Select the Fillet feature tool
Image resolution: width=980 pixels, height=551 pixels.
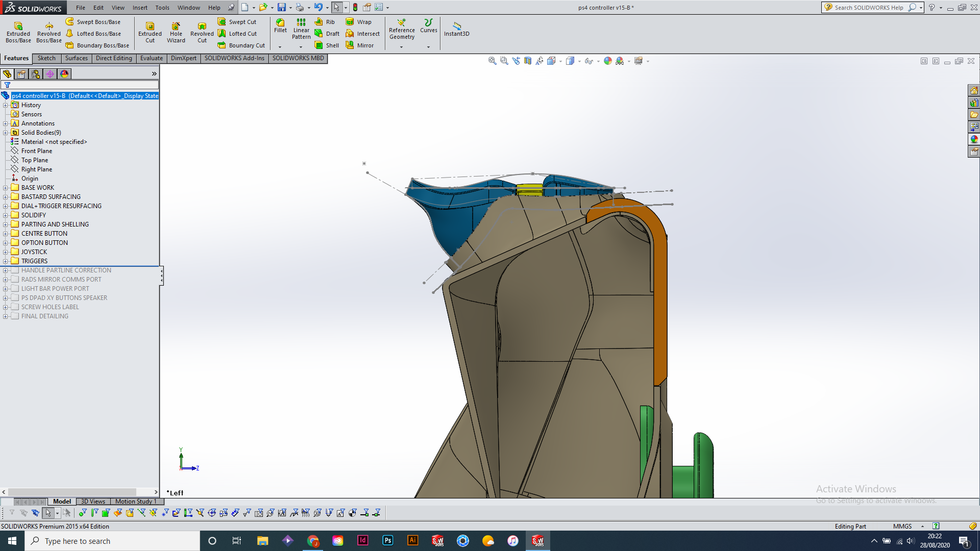[x=280, y=26]
